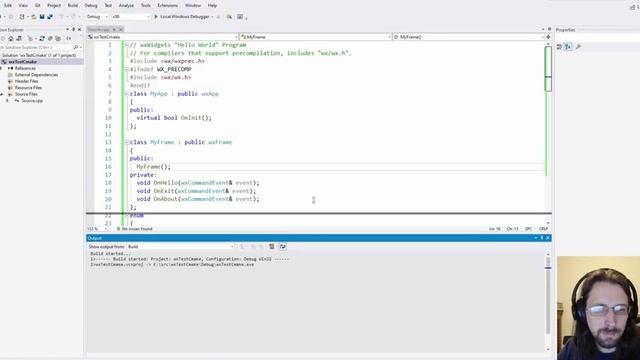Open the MyFrame class dropdown

[x=315, y=37]
